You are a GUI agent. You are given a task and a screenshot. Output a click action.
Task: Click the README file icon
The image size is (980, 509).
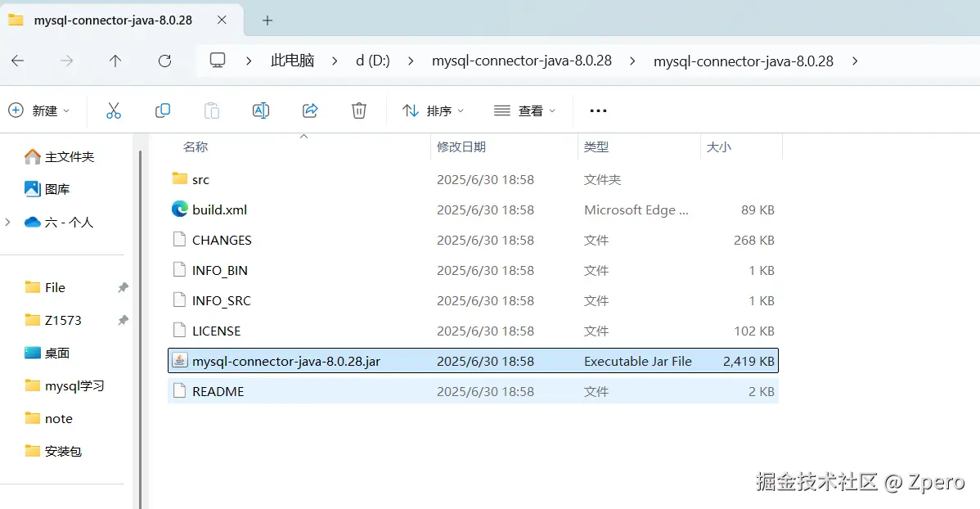179,391
